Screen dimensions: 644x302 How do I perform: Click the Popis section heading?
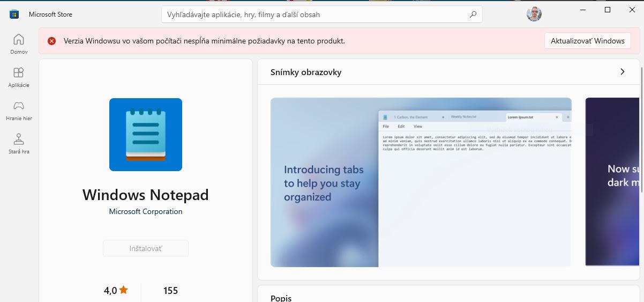[281, 298]
